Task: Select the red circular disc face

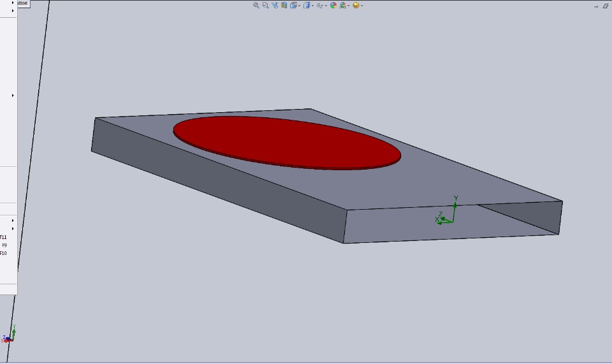Action: pyautogui.click(x=287, y=142)
